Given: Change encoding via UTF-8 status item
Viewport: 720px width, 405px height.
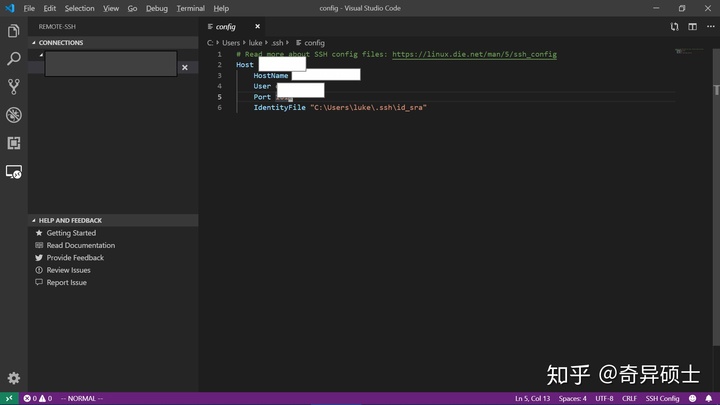Looking at the screenshot, I should (x=604, y=398).
